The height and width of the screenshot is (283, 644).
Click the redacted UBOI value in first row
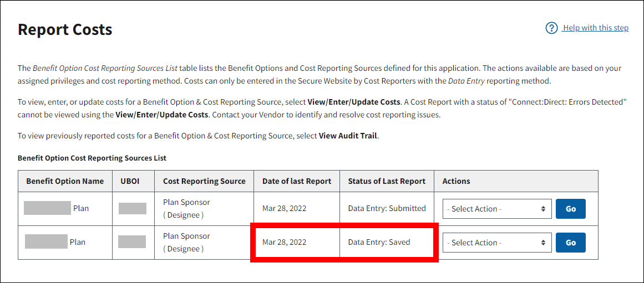tap(133, 209)
